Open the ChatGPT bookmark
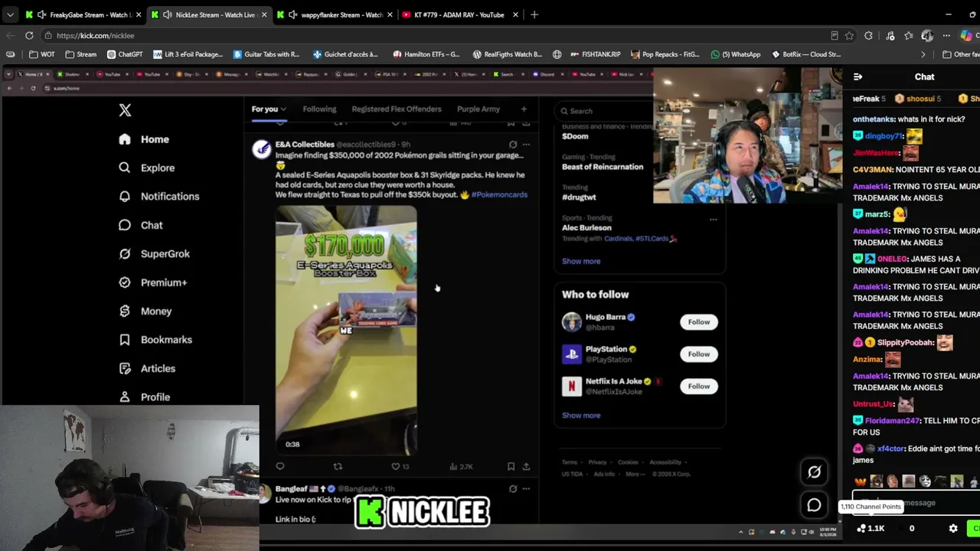This screenshot has width=980, height=551. [x=125, y=54]
